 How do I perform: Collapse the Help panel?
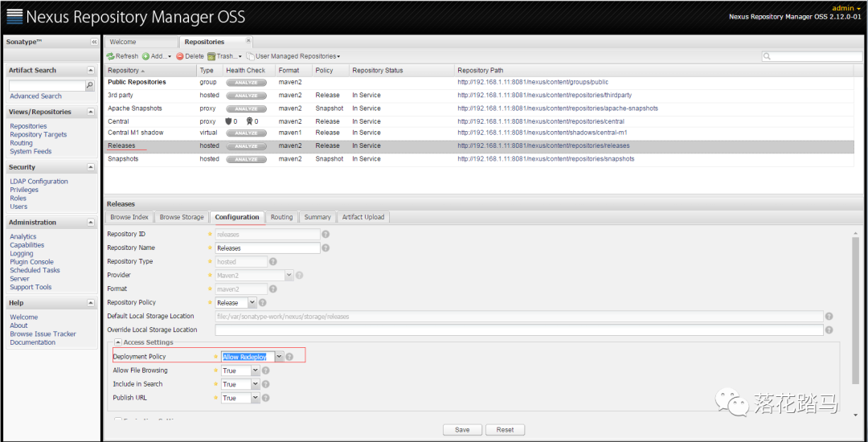click(x=91, y=303)
